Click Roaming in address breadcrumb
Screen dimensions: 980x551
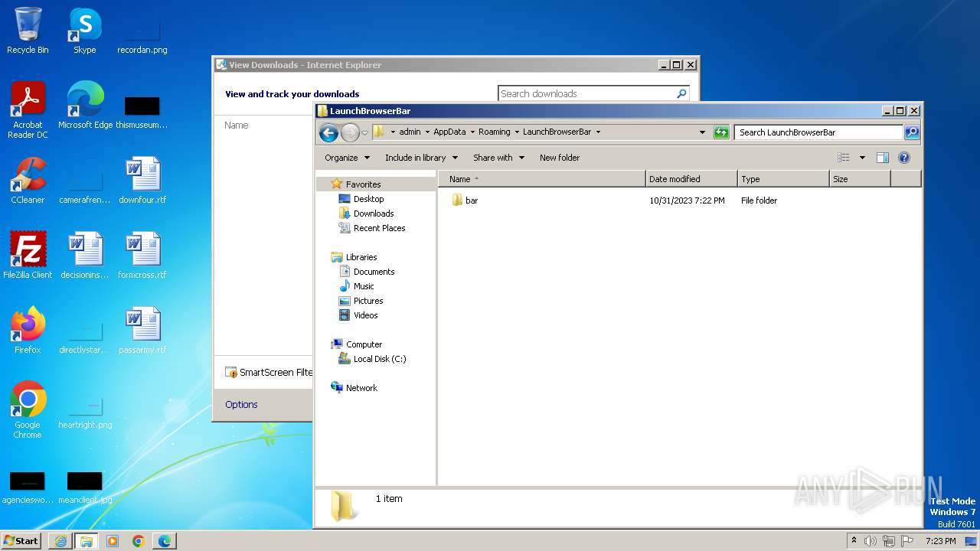tap(494, 132)
